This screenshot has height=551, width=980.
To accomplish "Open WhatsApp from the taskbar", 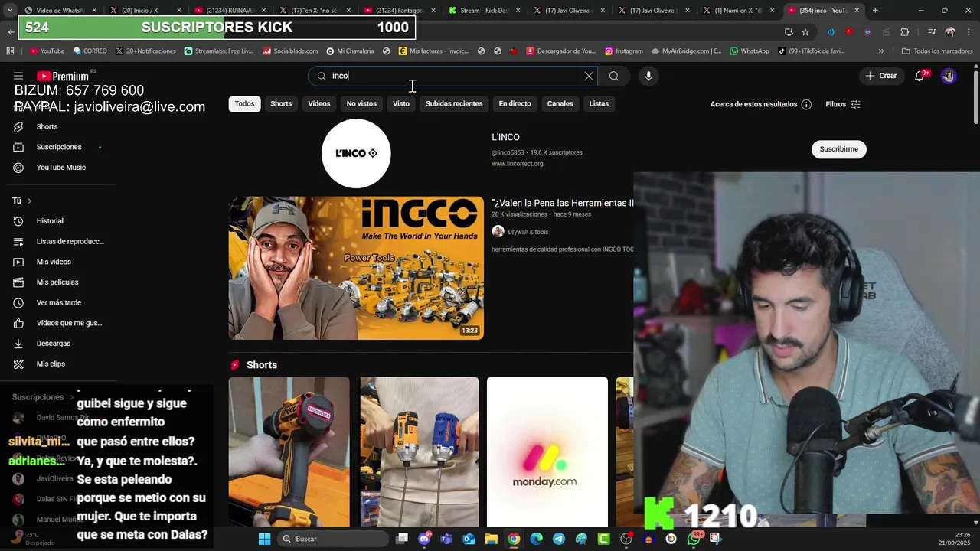I will tap(694, 539).
